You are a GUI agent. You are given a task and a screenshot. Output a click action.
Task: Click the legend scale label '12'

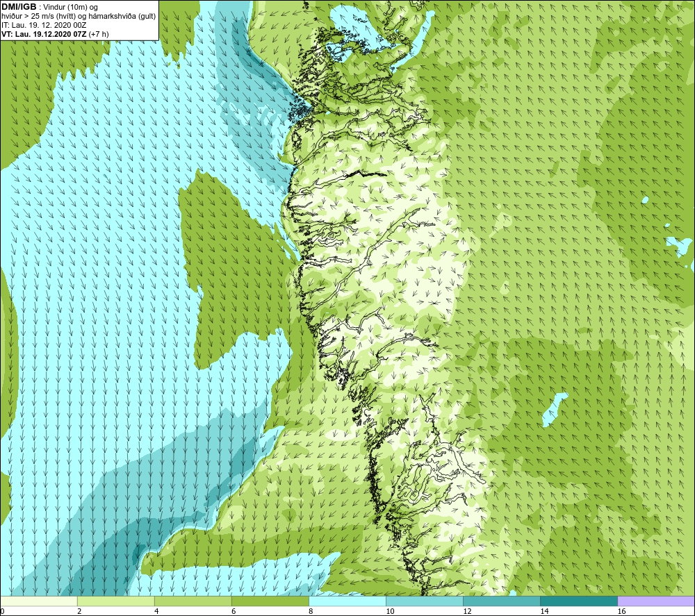pos(467,611)
